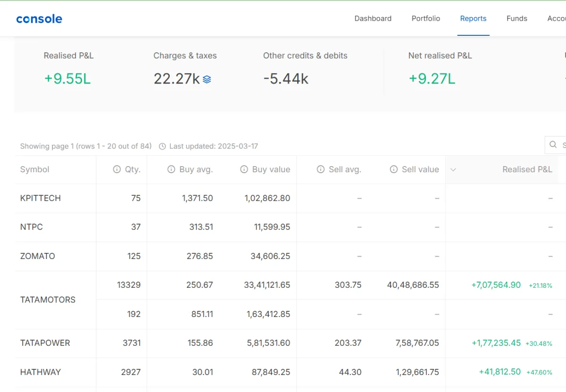
Task: Sort by Symbol column header
Action: pos(35,169)
